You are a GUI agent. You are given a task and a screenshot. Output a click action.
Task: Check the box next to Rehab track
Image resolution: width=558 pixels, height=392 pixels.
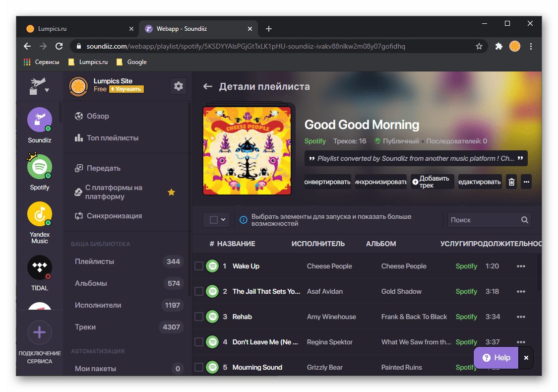click(199, 317)
